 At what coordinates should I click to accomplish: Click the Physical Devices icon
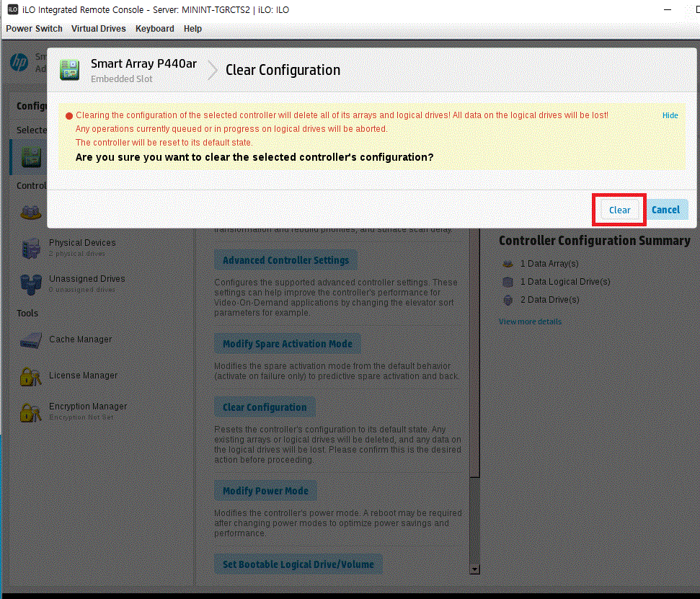(31, 248)
